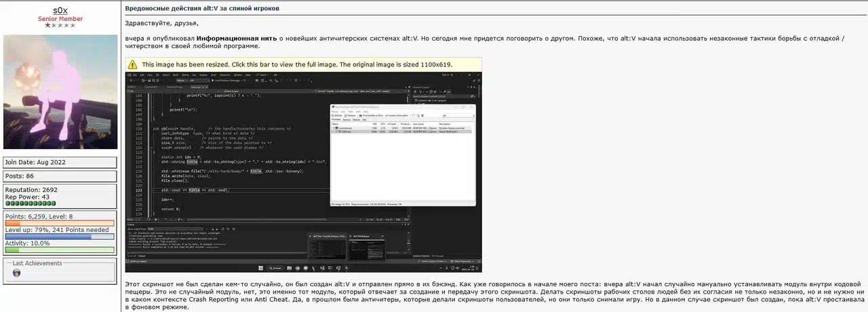Image resolution: width=868 pixels, height=312 pixels.
Task: Click the 'Posts: 86' text
Action: coord(19,176)
